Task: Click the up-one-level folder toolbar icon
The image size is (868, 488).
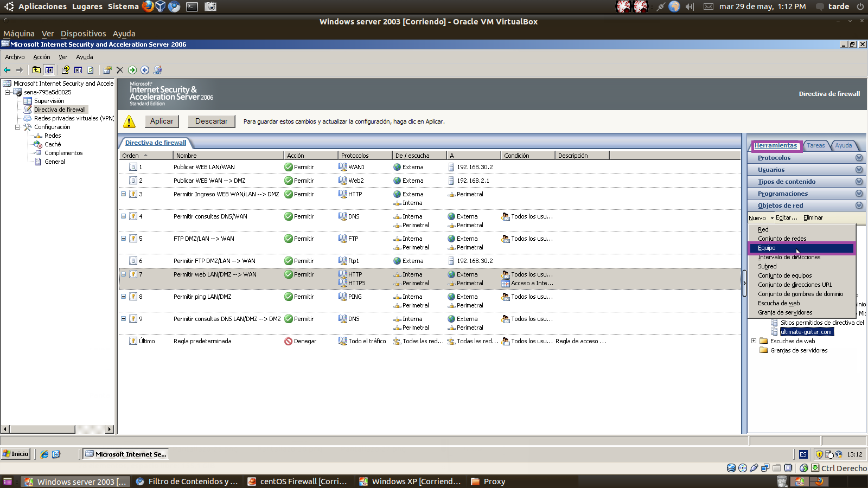Action: 36,70
